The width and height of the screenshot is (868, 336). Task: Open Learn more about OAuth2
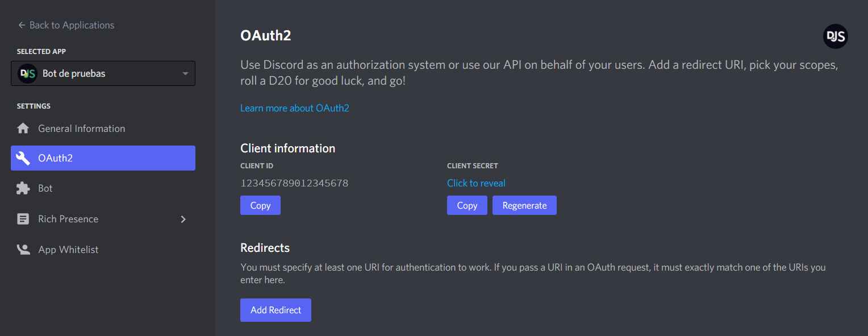click(294, 107)
